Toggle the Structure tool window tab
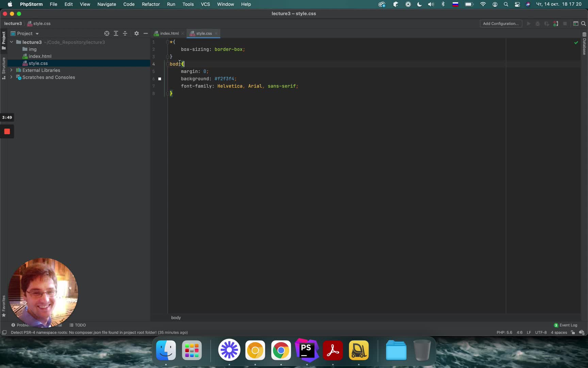Viewport: 588px width, 368px height. tap(4, 68)
